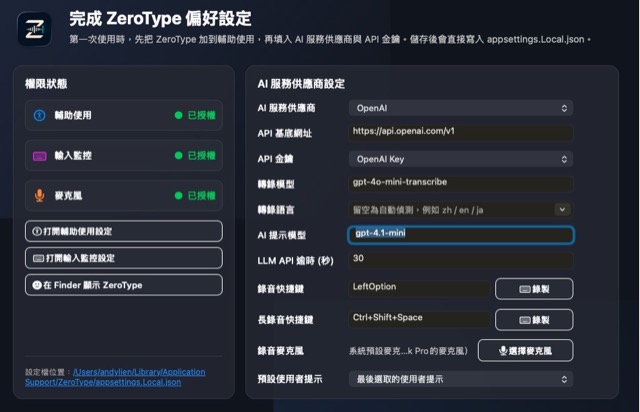Click the green status dot for 輔助使用

(x=178, y=115)
